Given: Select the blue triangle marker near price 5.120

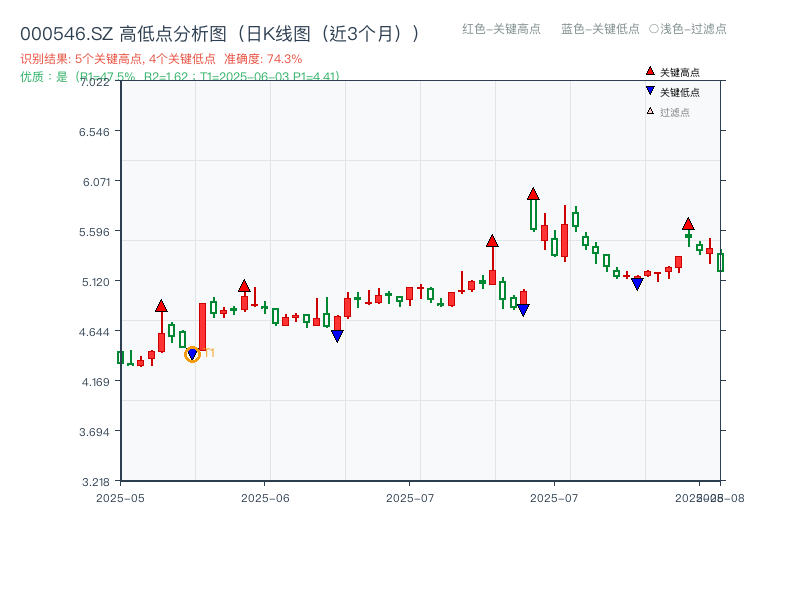Looking at the screenshot, I should tap(637, 283).
